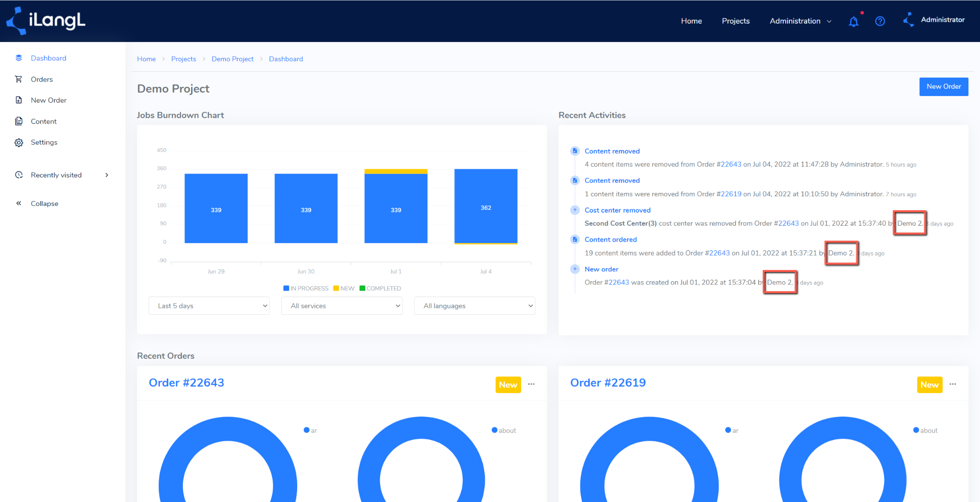Viewport: 980px width, 502px height.
Task: Click Collapse in the sidebar
Action: pos(44,204)
